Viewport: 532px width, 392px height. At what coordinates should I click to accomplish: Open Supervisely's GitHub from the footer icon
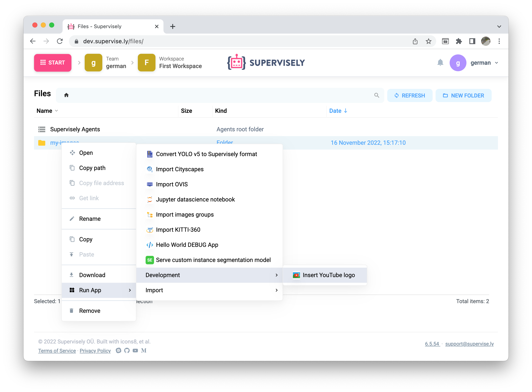127,350
